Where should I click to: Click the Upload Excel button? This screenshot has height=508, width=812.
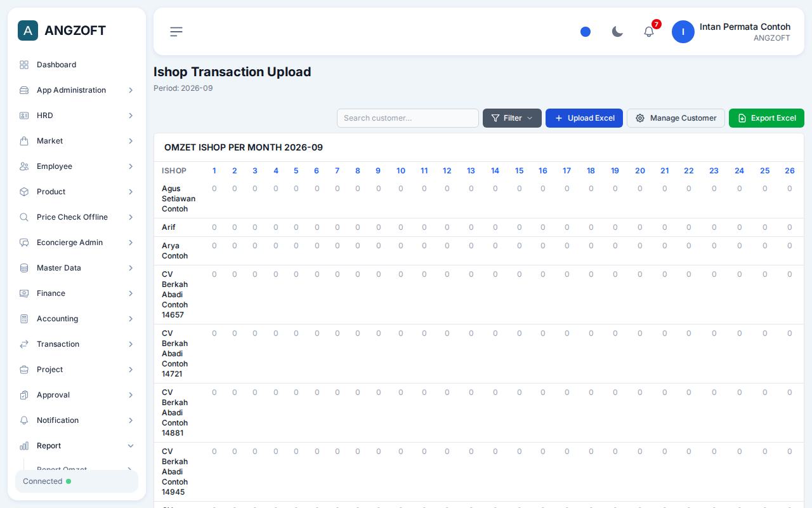click(x=584, y=118)
